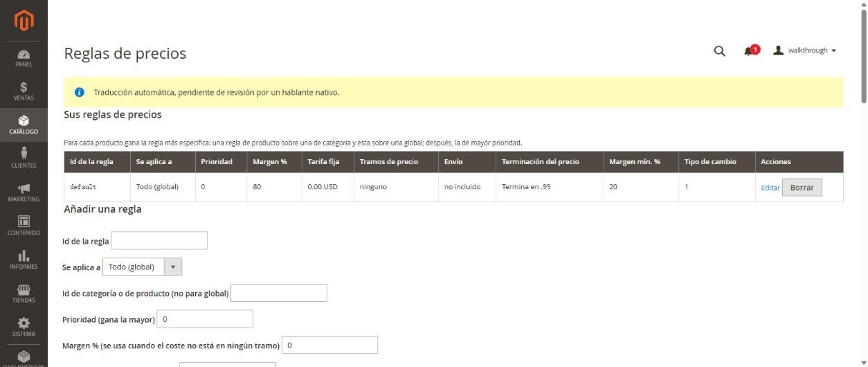Open the Catálogo sidebar menu
The width and height of the screenshot is (868, 367).
tap(24, 125)
